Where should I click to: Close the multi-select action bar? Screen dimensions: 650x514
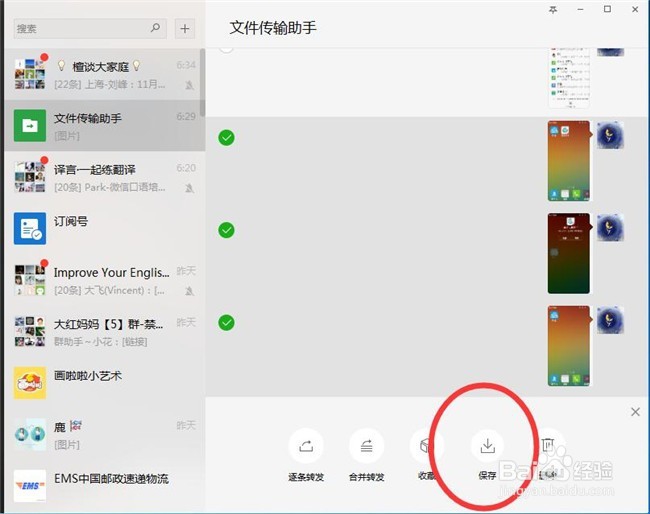click(635, 412)
